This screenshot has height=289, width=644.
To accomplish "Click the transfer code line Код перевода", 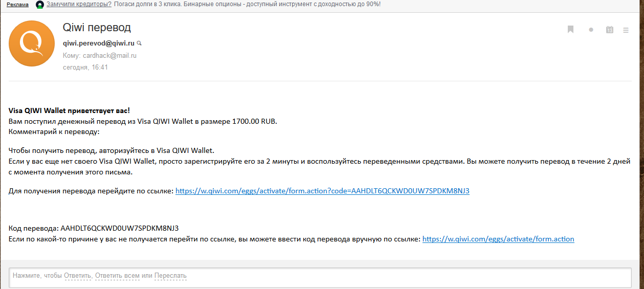I will (x=94, y=228).
